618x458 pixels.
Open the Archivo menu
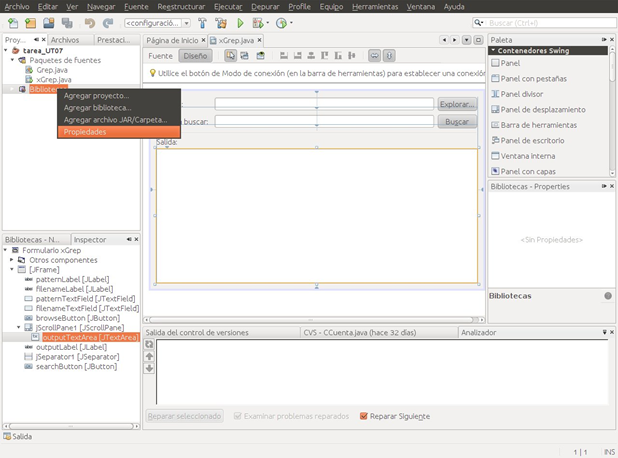click(17, 7)
